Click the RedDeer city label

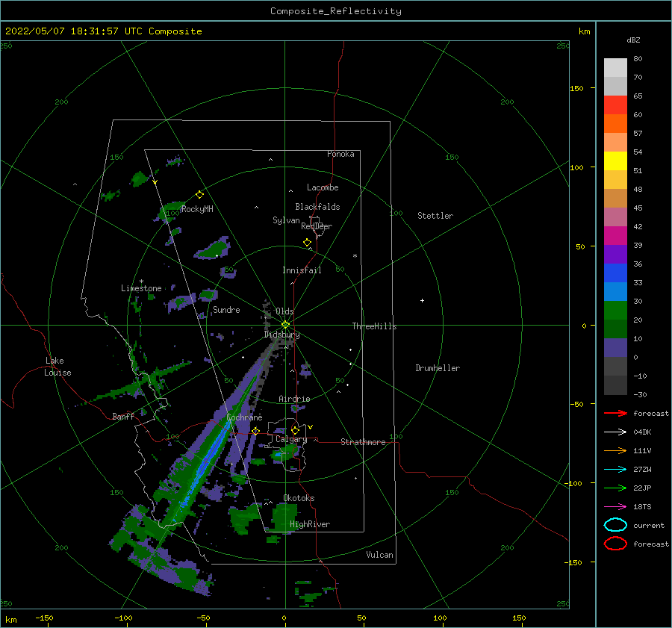pos(317,226)
